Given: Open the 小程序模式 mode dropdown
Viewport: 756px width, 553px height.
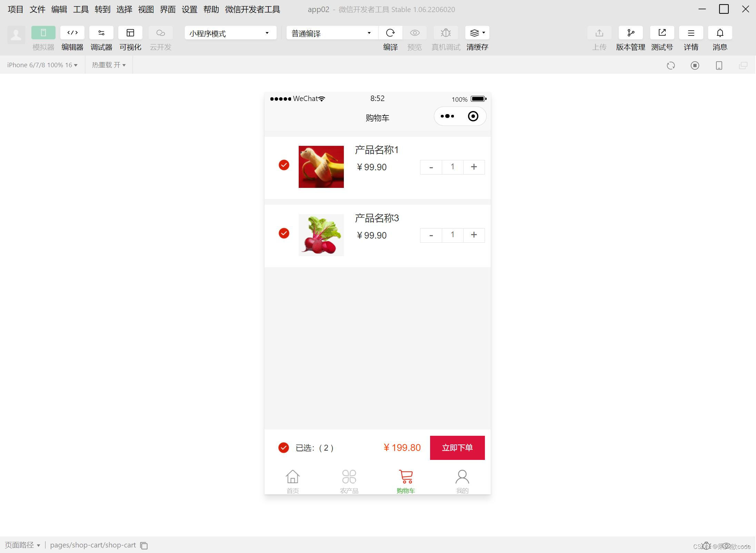Looking at the screenshot, I should pyautogui.click(x=230, y=33).
